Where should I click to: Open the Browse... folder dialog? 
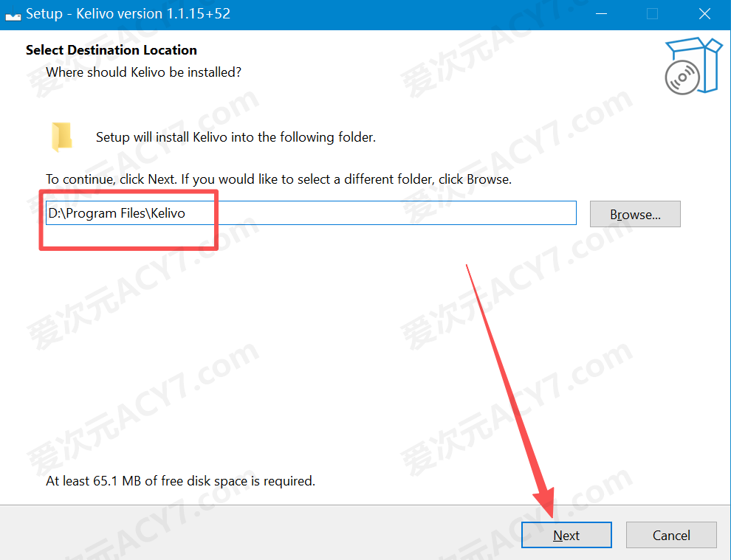635,214
